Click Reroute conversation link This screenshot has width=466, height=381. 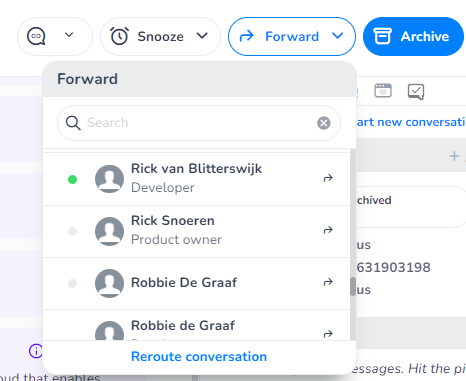pos(199,357)
